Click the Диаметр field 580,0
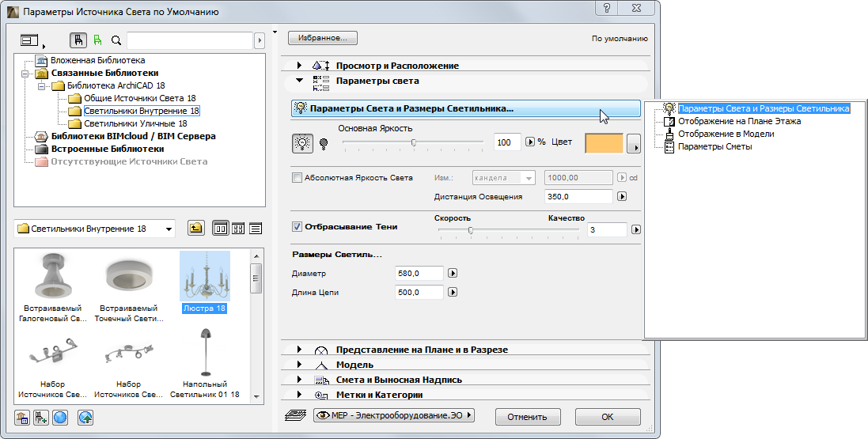The width and height of the screenshot is (868, 439). pyautogui.click(x=419, y=274)
